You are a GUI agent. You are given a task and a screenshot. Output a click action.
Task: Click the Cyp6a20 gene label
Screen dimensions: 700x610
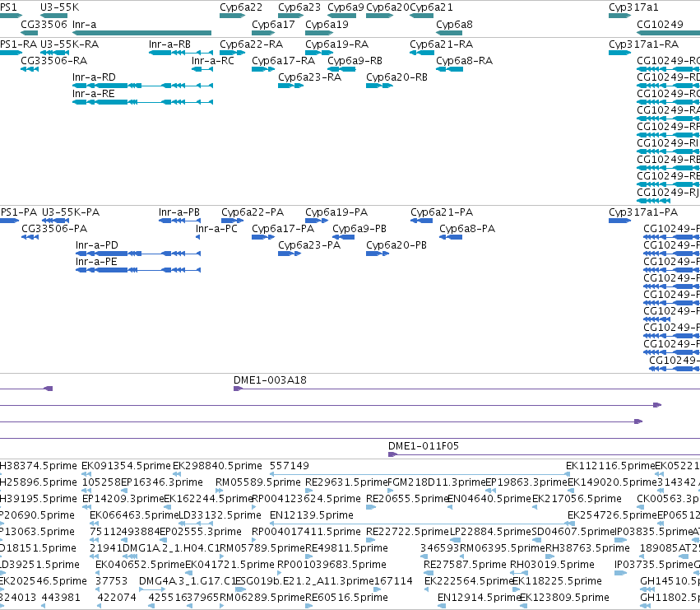(387, 7)
